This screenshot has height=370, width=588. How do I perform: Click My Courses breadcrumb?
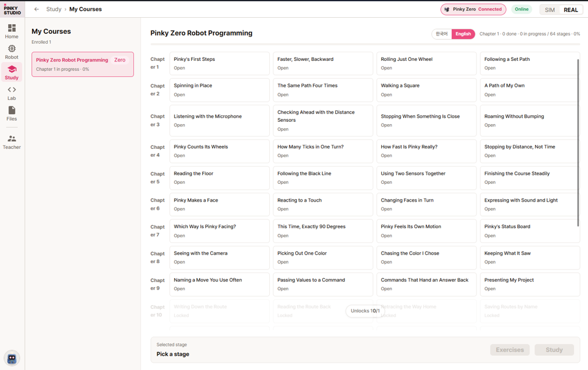pyautogui.click(x=86, y=9)
